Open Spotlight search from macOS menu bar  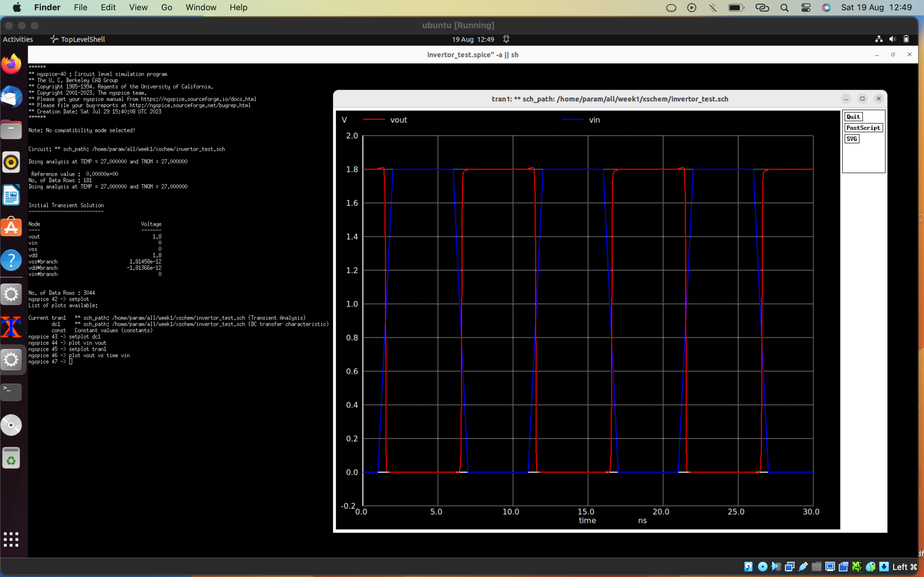(784, 7)
